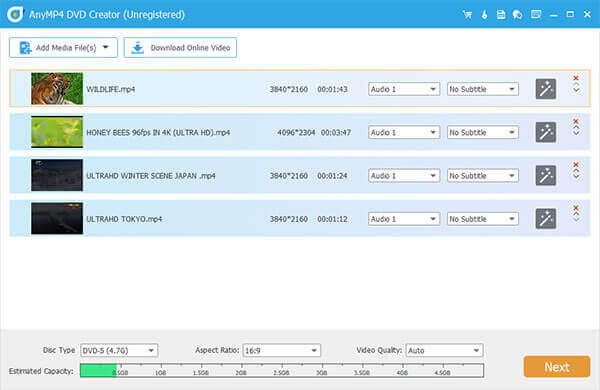The height and width of the screenshot is (390, 600).
Task: Open Audio 1 dropdown for HONEY BEES video
Action: point(404,132)
